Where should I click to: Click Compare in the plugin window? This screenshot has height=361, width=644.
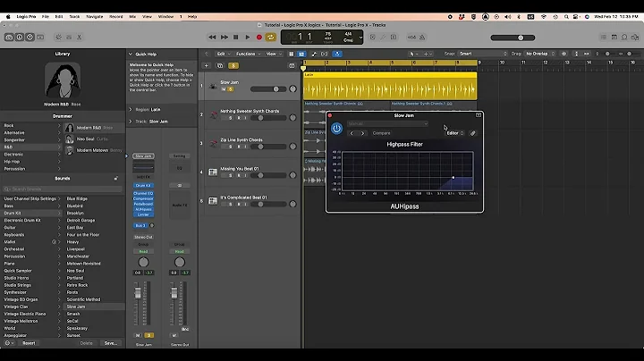[x=382, y=133]
